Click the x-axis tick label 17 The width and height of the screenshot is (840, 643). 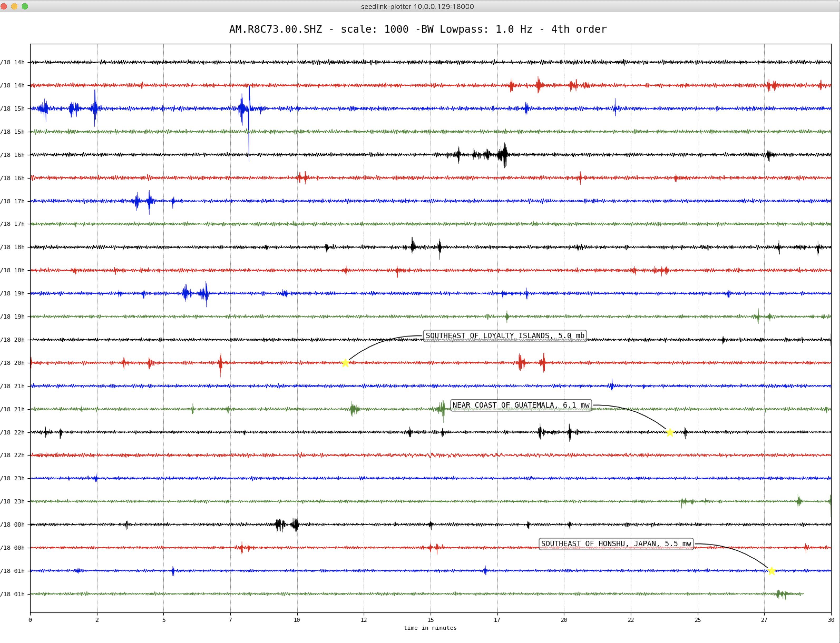coord(497,620)
